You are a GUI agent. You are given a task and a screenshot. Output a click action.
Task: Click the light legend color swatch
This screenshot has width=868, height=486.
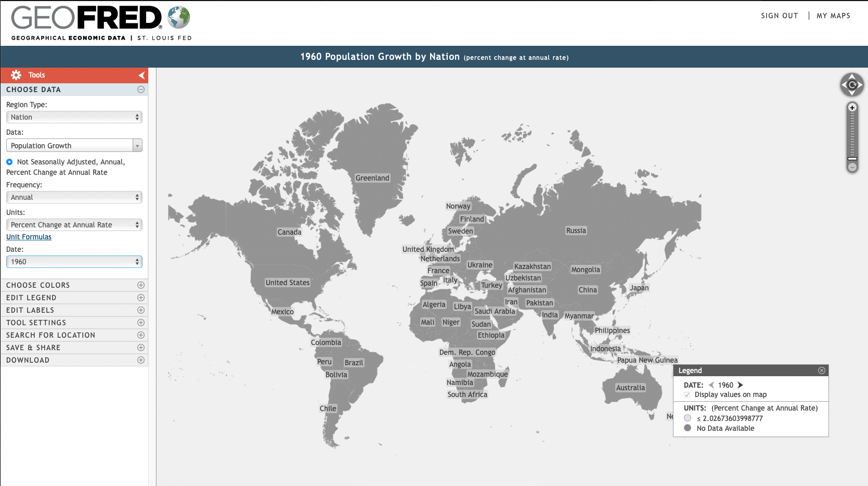pyautogui.click(x=688, y=418)
